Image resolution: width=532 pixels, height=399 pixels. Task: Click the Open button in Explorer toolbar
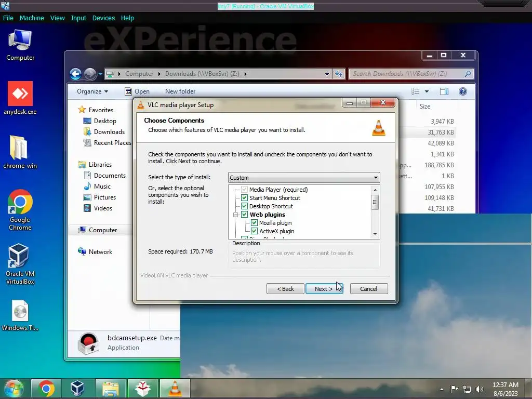[x=137, y=91]
